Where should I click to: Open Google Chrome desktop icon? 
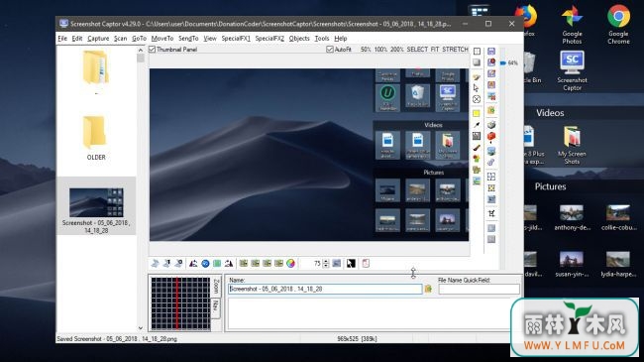coord(618,24)
